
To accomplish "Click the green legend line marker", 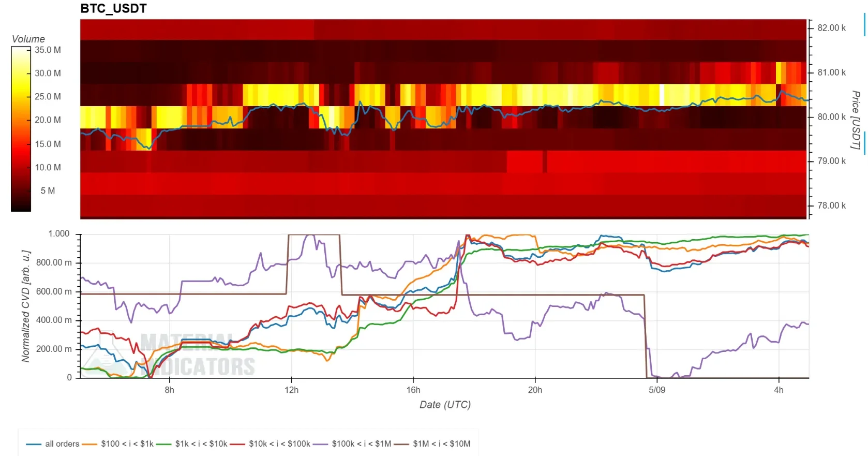I will [x=163, y=444].
